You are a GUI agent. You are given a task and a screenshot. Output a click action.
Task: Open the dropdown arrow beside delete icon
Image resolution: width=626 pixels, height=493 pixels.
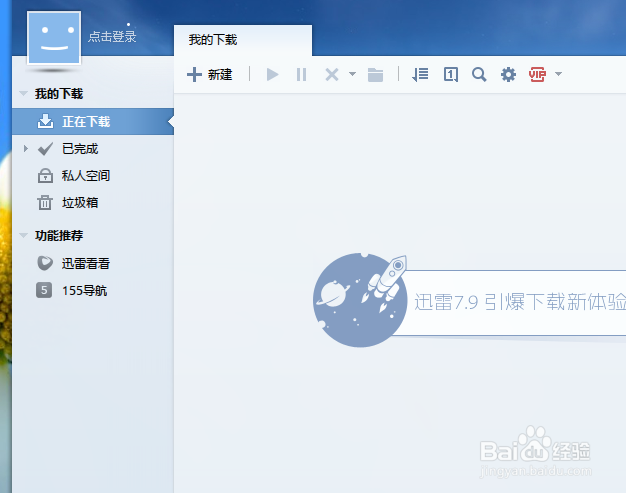point(352,74)
